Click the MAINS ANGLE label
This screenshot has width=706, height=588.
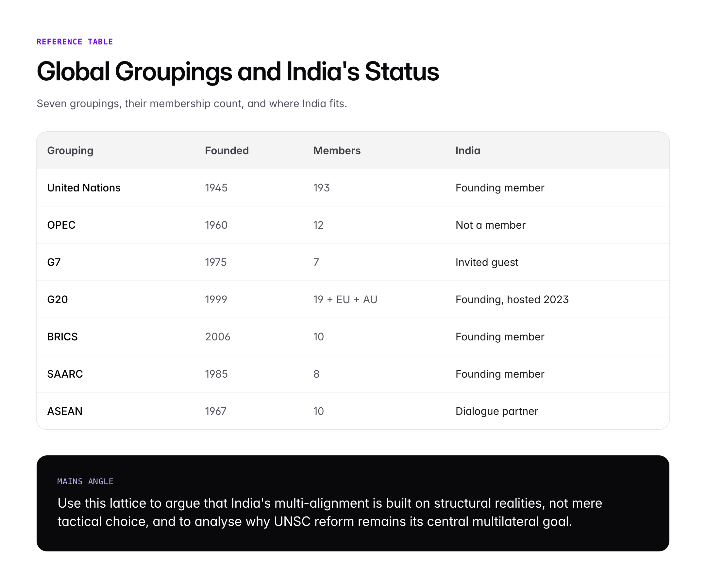click(85, 481)
